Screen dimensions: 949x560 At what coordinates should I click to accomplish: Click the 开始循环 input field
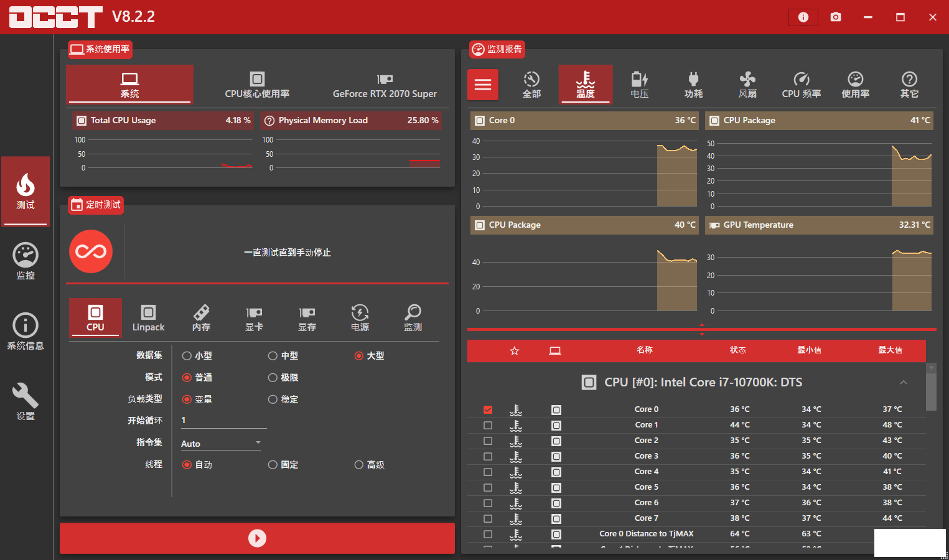tap(223, 421)
